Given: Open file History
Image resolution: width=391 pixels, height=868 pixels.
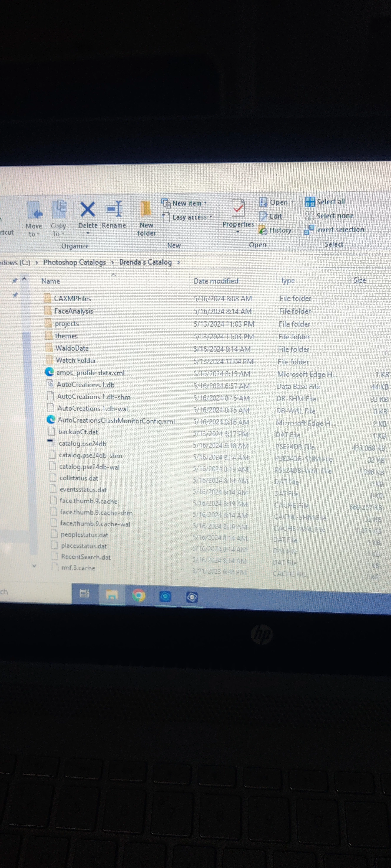Looking at the screenshot, I should point(275,230).
